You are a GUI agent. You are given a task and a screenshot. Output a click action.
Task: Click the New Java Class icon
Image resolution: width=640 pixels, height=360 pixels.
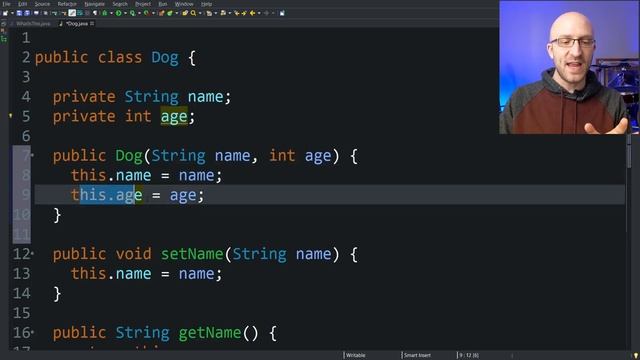tap(170, 13)
